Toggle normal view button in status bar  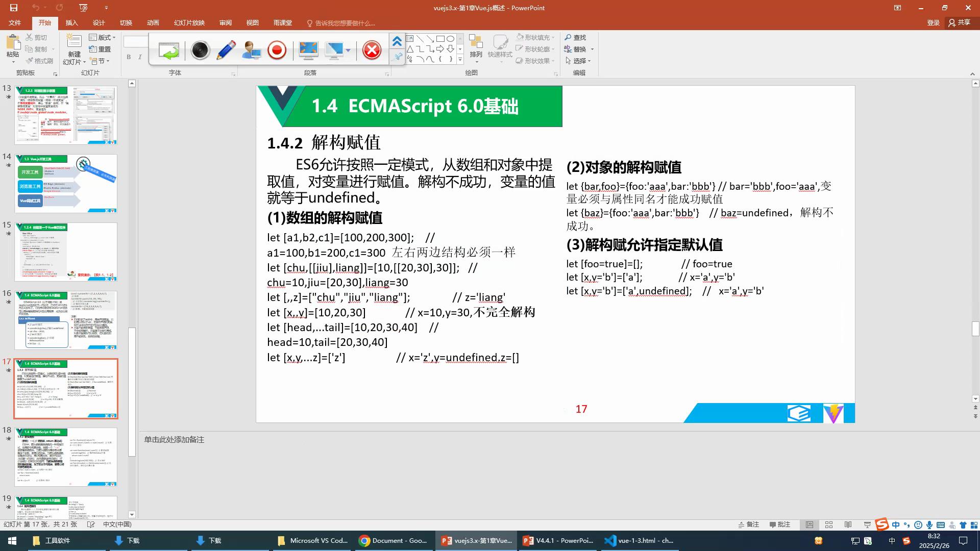[810, 524]
